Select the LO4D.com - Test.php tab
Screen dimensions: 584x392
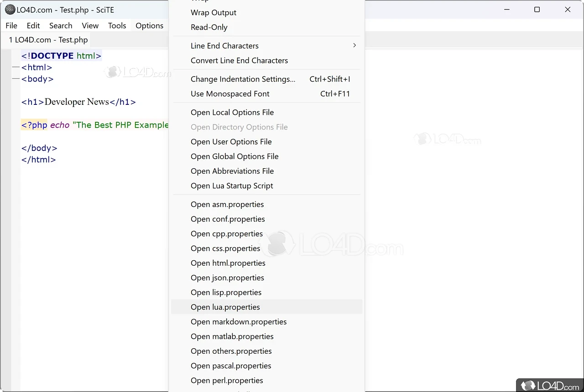(x=48, y=40)
